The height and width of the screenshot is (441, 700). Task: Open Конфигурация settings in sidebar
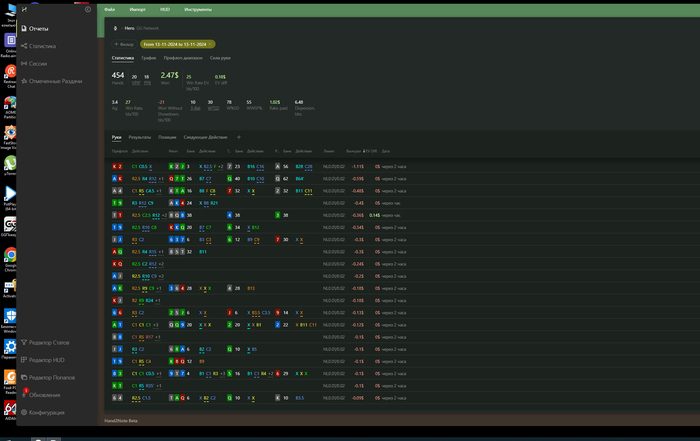pyautogui.click(x=43, y=412)
